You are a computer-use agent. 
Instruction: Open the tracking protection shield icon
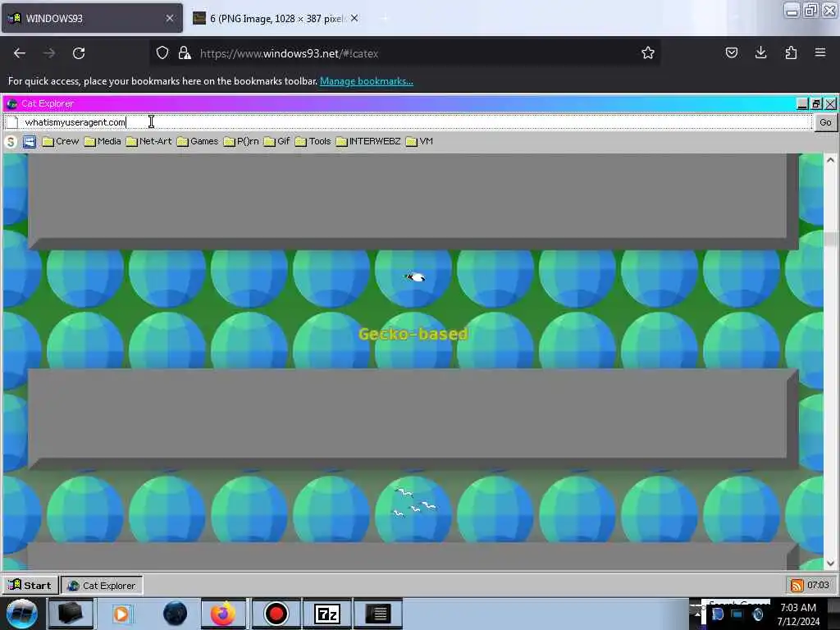[162, 52]
